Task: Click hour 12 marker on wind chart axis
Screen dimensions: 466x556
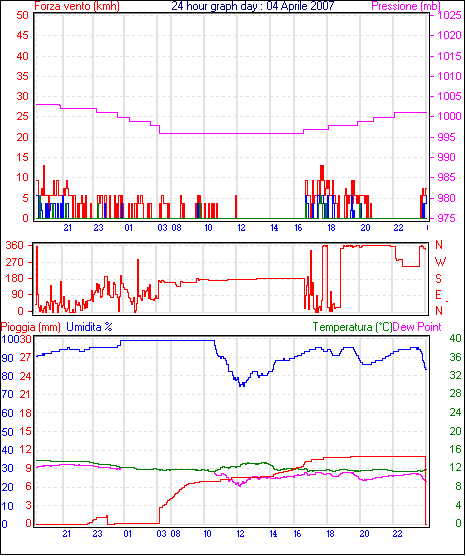Action: tap(241, 228)
